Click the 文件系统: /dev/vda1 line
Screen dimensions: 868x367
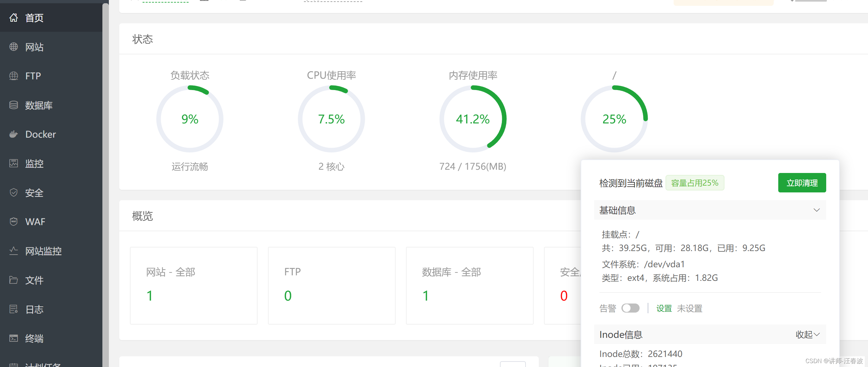(643, 264)
